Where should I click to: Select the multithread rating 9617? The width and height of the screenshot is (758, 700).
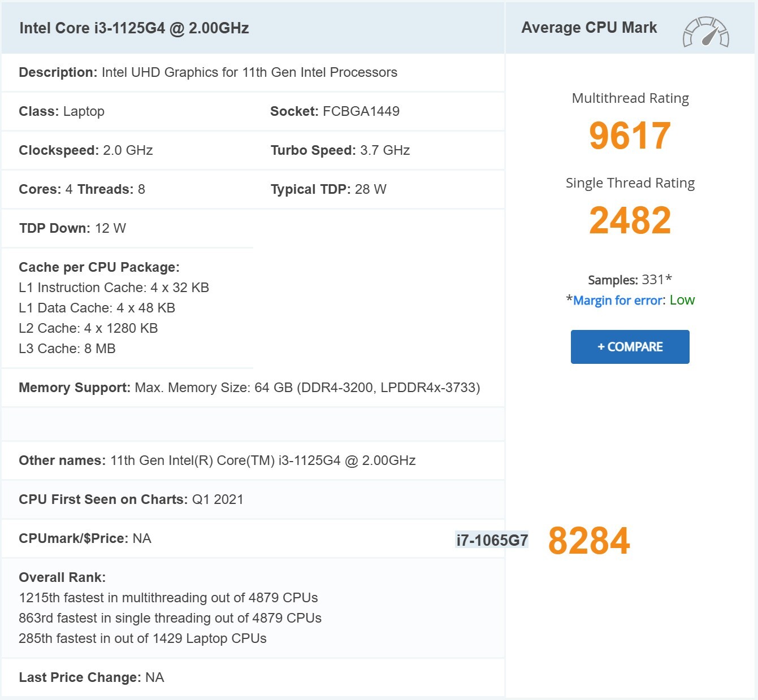click(630, 136)
